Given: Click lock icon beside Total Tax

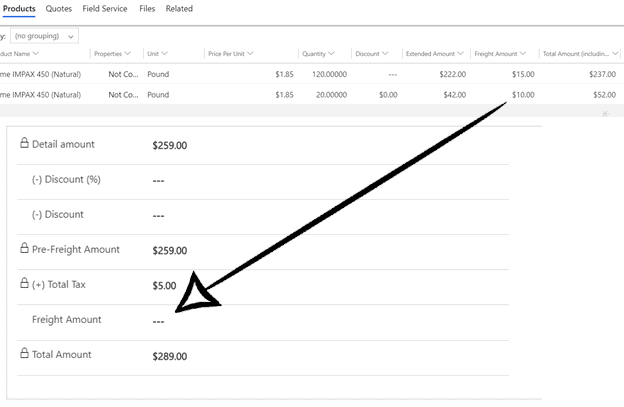Looking at the screenshot, I should [x=24, y=283].
